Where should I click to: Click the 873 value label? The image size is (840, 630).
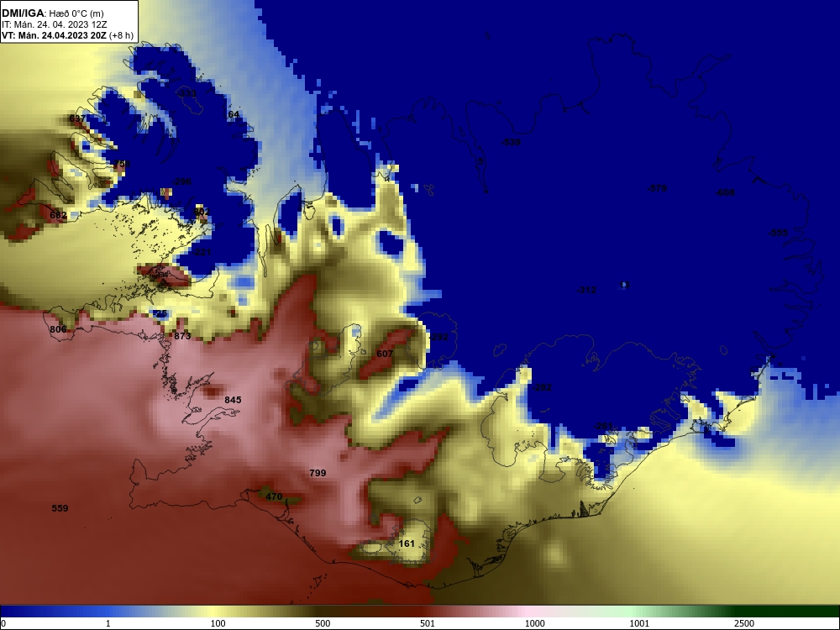(x=182, y=337)
